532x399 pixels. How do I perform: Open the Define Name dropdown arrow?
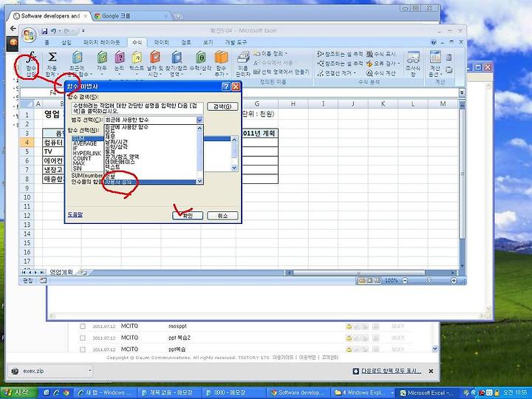[x=286, y=54]
